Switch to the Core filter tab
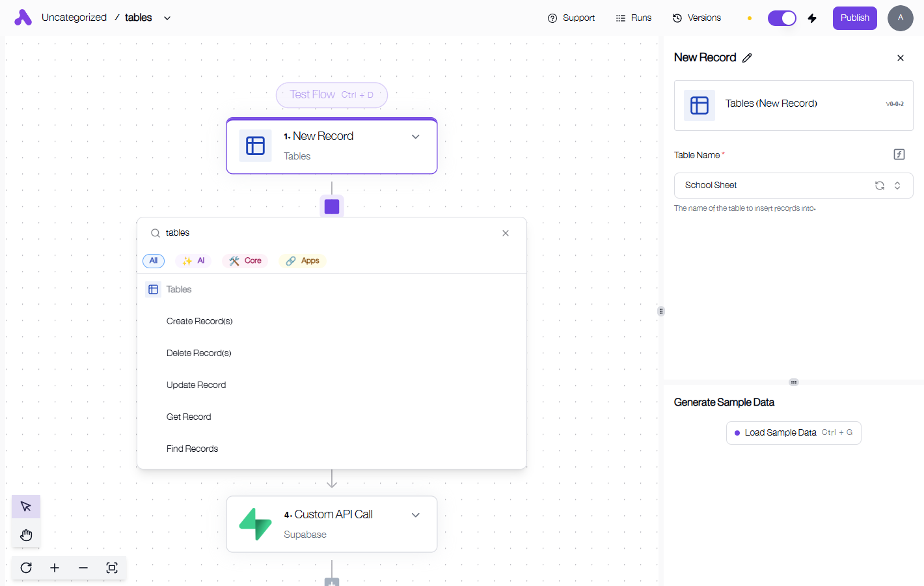 (x=245, y=261)
